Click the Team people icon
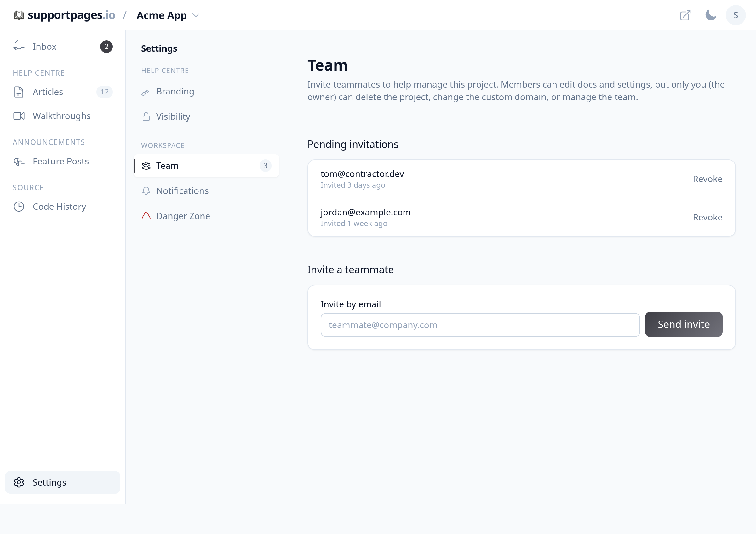The image size is (756, 534). pyautogui.click(x=146, y=166)
